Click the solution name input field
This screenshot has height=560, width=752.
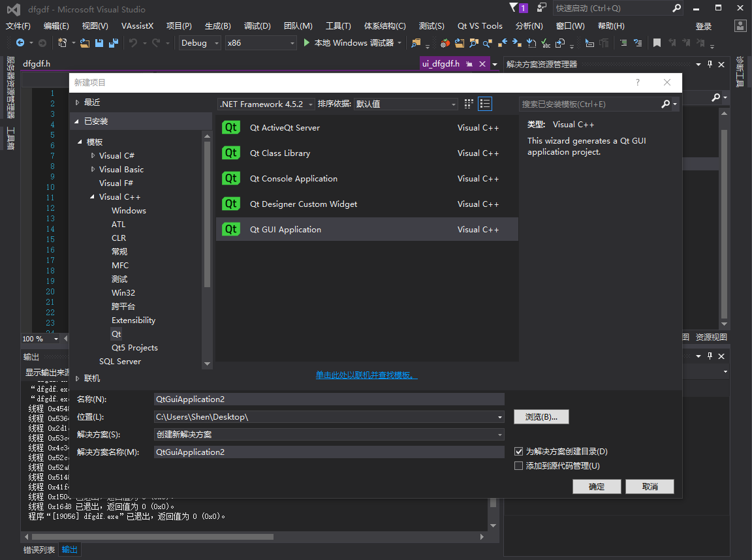(x=329, y=452)
